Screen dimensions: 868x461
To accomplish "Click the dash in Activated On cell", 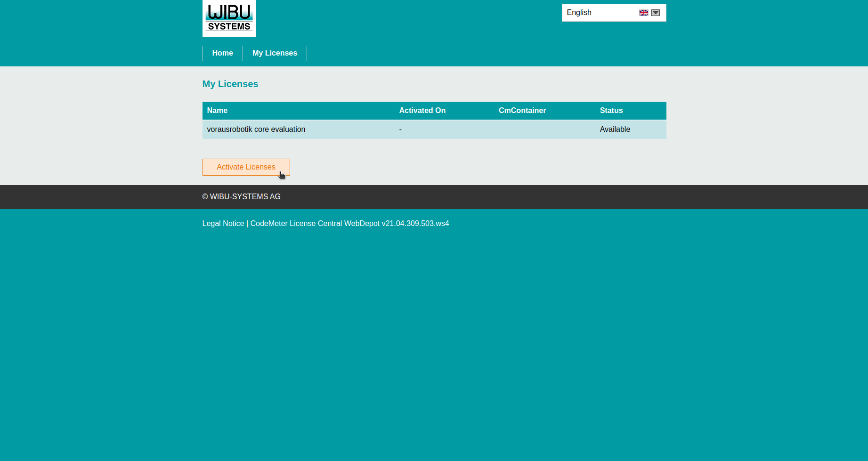I will (x=400, y=129).
